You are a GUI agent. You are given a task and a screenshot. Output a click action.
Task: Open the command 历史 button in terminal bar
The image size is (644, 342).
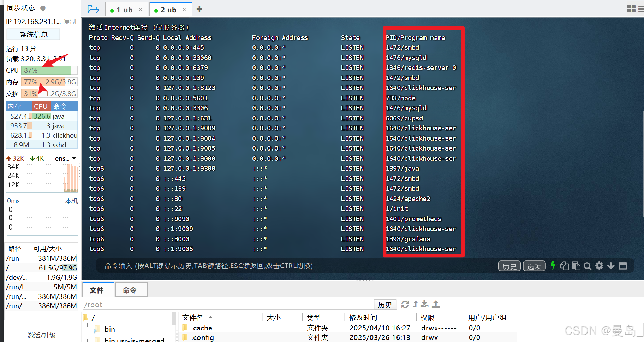click(509, 266)
